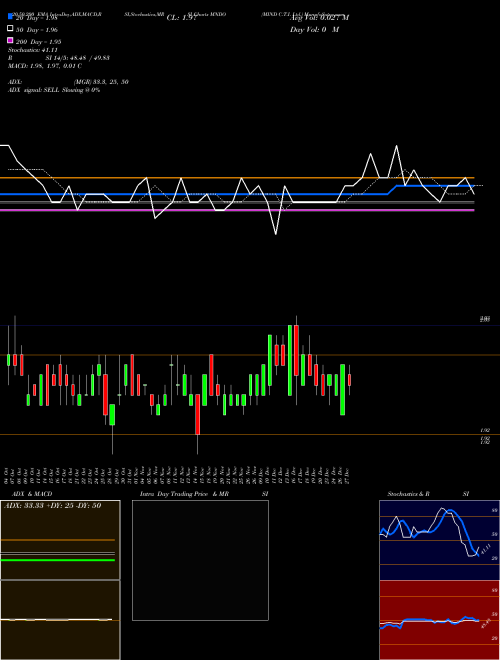
Task: Click the 'Stochastics: 41.11' reading
Action: [33, 50]
